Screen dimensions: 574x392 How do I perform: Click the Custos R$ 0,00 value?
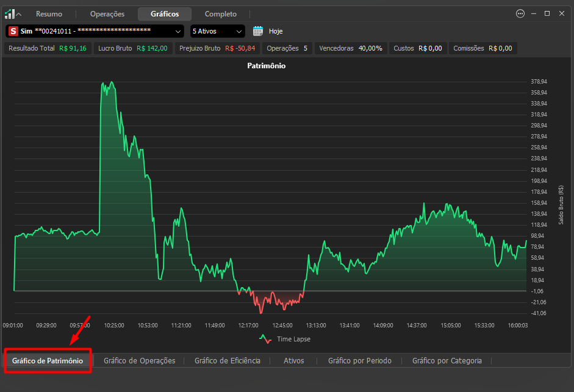point(430,48)
